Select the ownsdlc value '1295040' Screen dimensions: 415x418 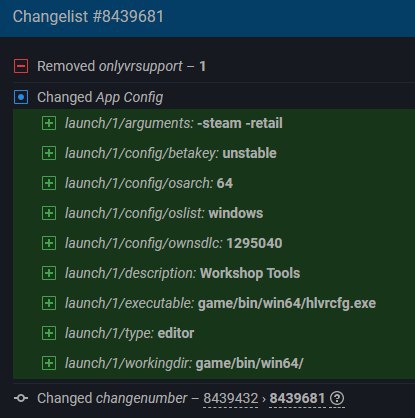point(254,243)
